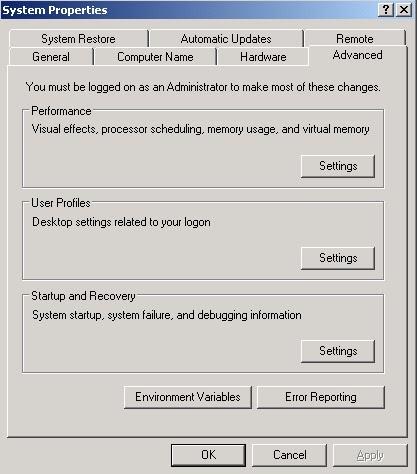The width and height of the screenshot is (417, 474).
Task: Click Cancel to discard changes
Action: pyautogui.click(x=289, y=455)
